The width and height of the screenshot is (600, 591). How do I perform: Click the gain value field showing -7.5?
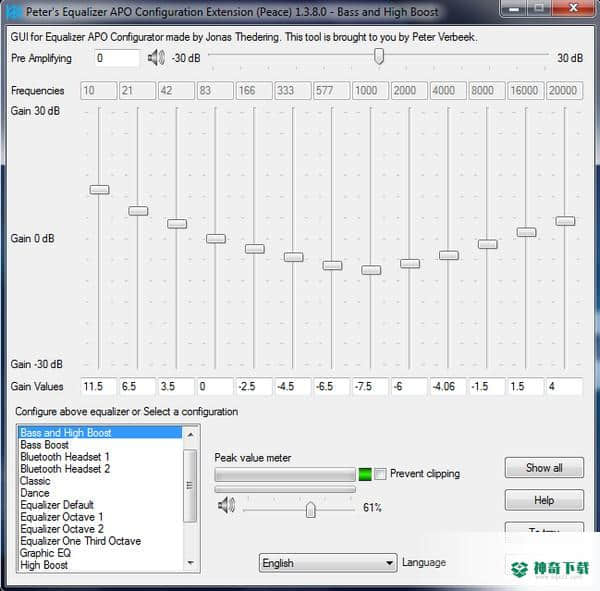(370, 386)
